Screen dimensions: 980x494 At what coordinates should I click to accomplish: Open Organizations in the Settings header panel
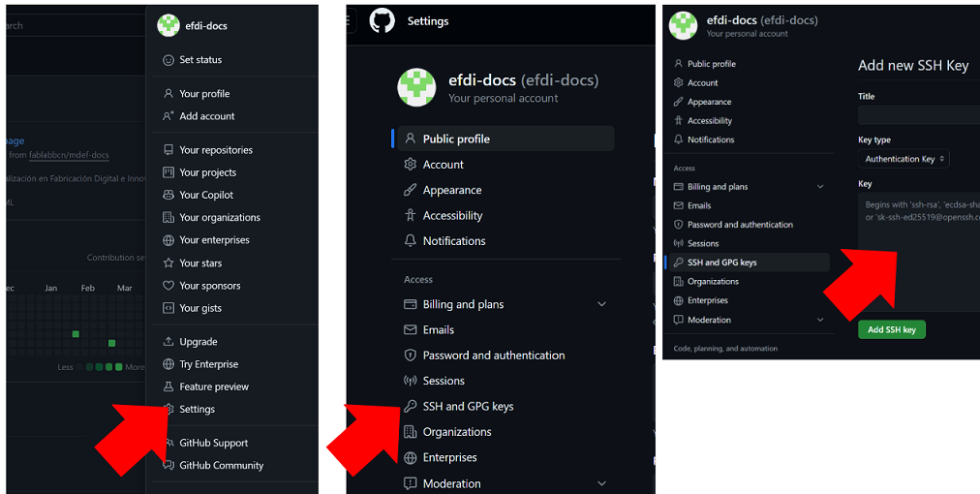(x=457, y=432)
